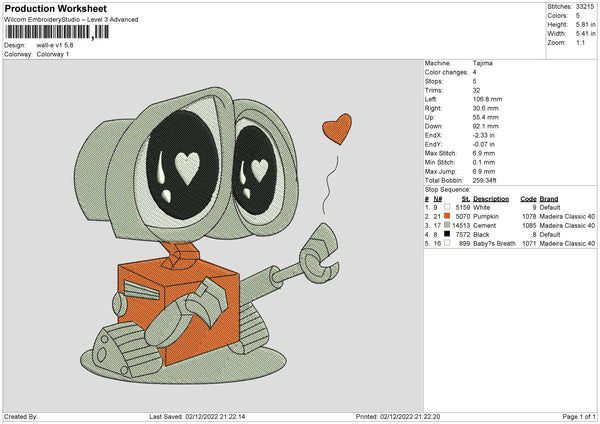Click the 'Pumpkin' description text
Screen dimensions: 600x424
[x=486, y=216]
